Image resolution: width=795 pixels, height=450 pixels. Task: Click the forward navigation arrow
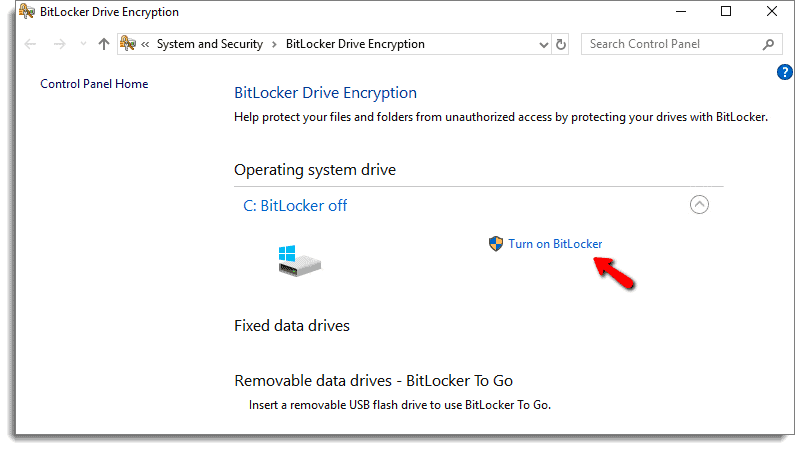[59, 44]
